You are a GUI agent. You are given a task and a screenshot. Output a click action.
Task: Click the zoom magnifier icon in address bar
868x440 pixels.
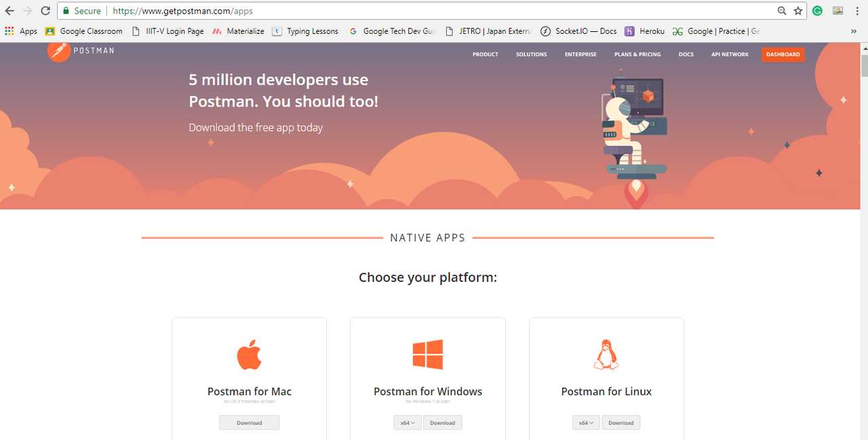[782, 11]
